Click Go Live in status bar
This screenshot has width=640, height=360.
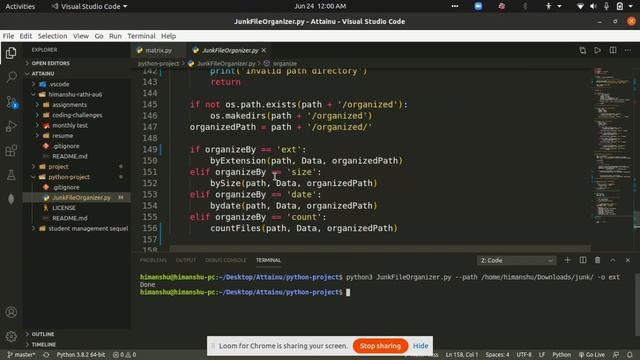pos(592,355)
